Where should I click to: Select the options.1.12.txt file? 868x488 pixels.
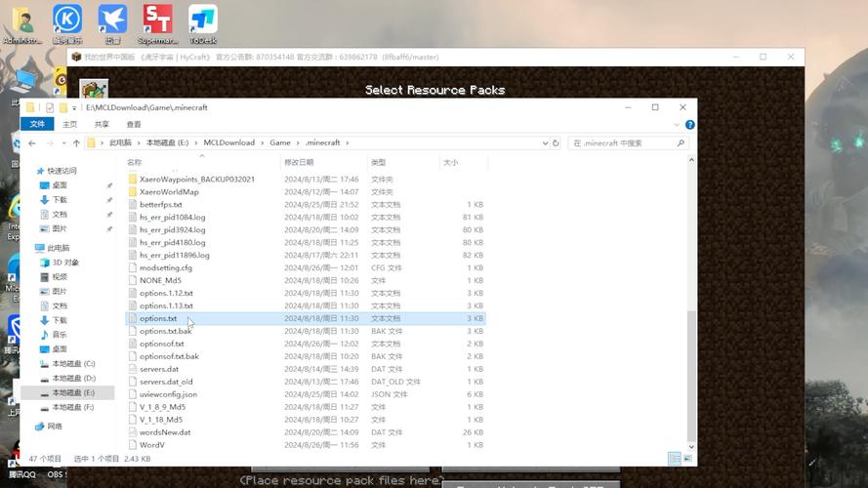[166, 293]
